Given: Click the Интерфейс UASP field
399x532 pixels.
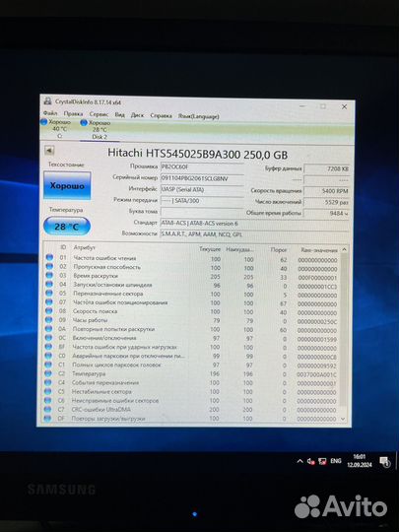Looking at the screenshot, I should point(202,190).
